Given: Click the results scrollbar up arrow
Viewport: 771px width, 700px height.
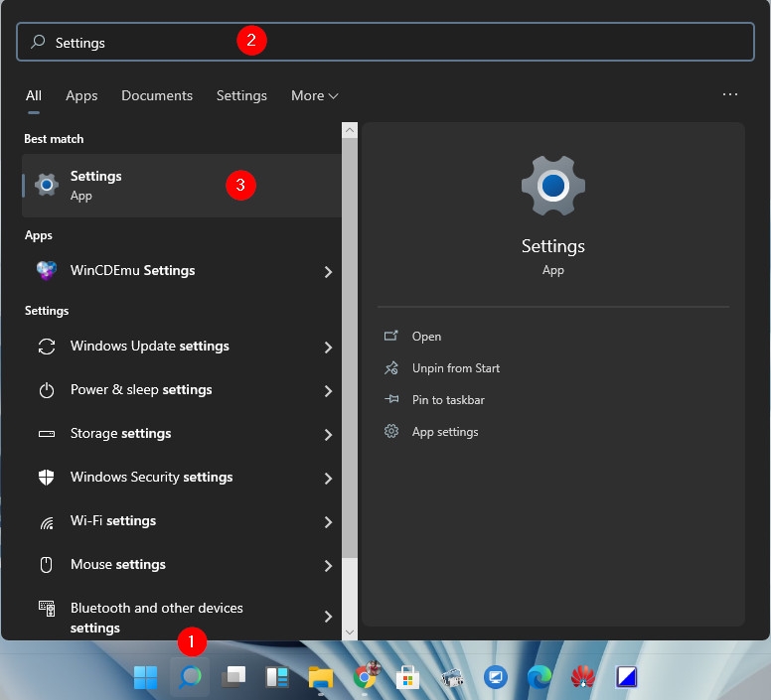Looking at the screenshot, I should (350, 130).
